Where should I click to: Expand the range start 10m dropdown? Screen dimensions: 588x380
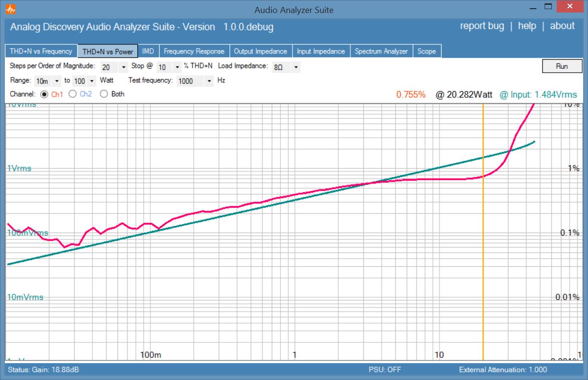pos(57,81)
